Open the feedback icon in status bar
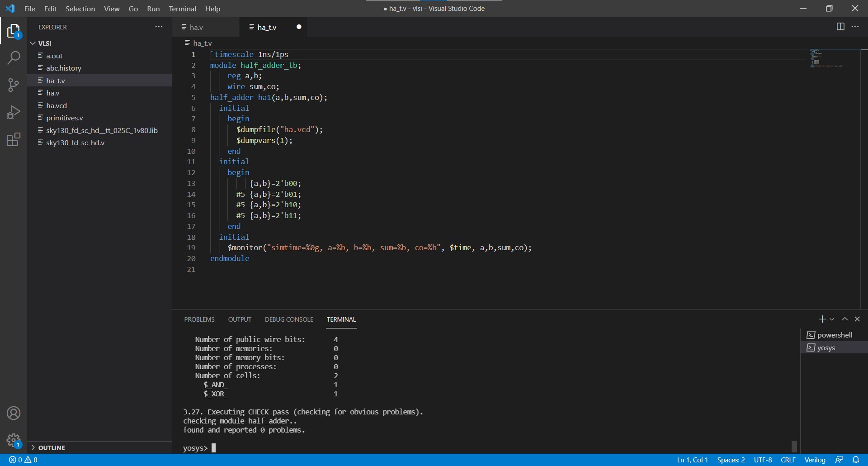 [839, 460]
